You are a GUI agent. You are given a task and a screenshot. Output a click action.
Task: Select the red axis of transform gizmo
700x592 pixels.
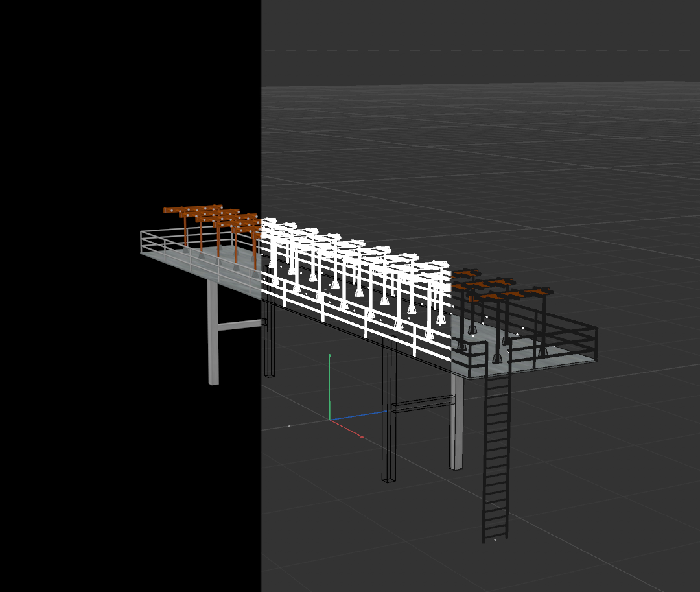(347, 428)
